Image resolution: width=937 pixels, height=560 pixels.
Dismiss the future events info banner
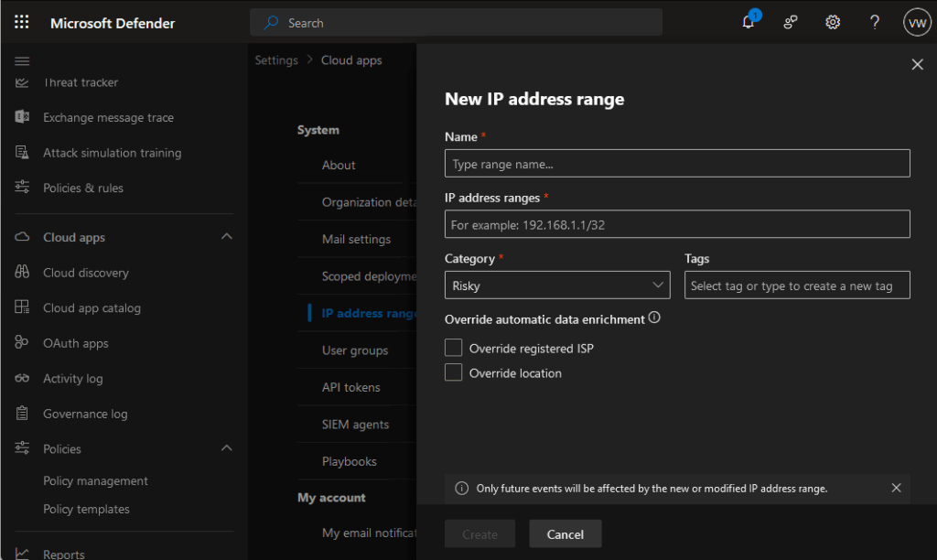896,488
